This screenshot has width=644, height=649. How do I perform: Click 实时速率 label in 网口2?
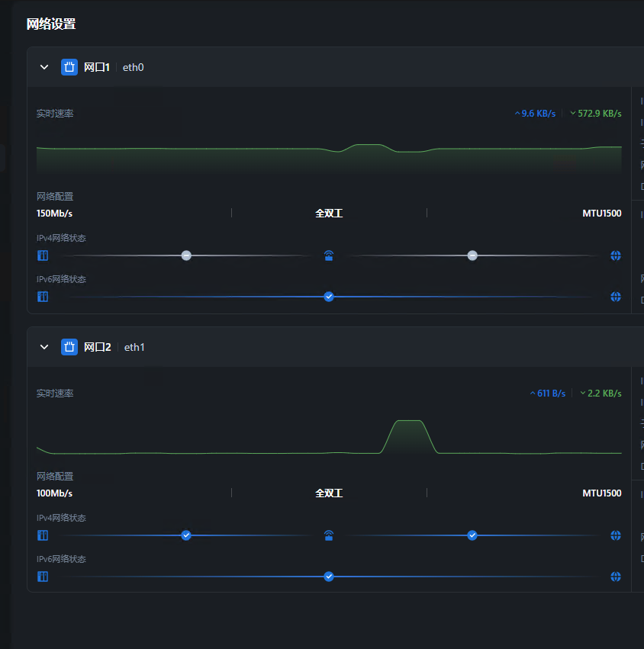click(x=55, y=394)
